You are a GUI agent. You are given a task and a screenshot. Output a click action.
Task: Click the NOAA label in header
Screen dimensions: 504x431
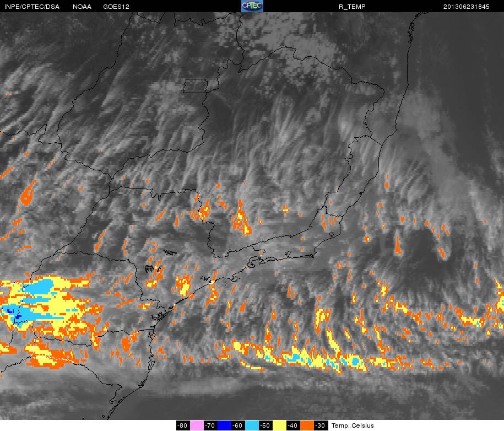(x=82, y=7)
